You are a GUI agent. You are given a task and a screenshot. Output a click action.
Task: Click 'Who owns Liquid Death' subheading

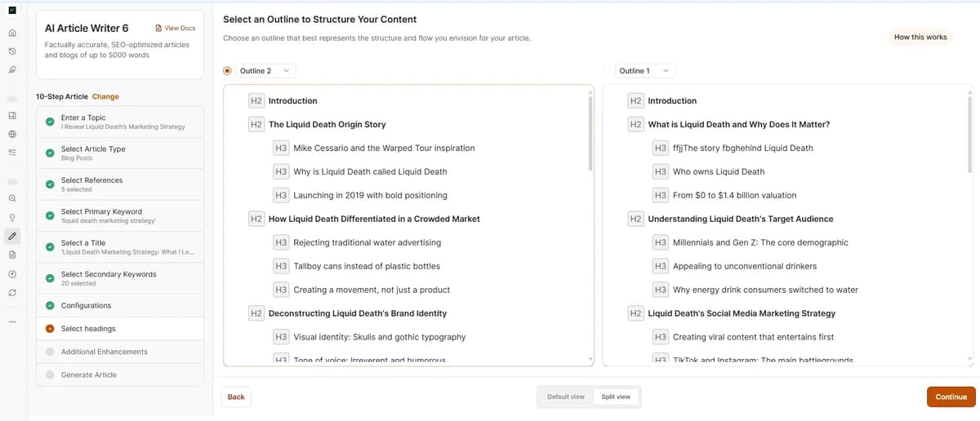tap(719, 172)
